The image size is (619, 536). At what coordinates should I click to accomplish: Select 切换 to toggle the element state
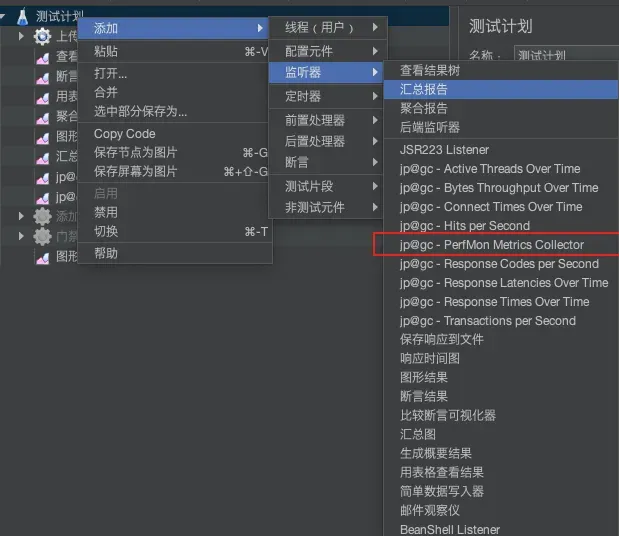(x=106, y=232)
